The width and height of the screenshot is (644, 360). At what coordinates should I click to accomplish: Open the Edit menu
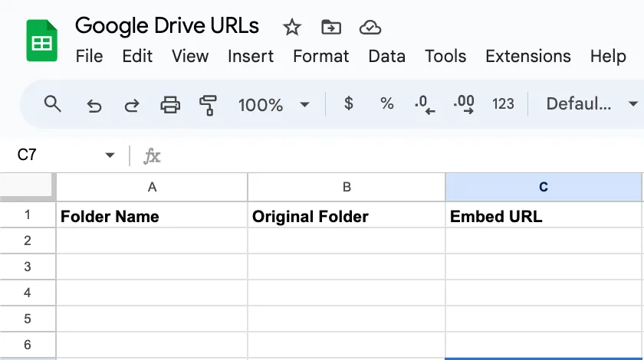[137, 56]
